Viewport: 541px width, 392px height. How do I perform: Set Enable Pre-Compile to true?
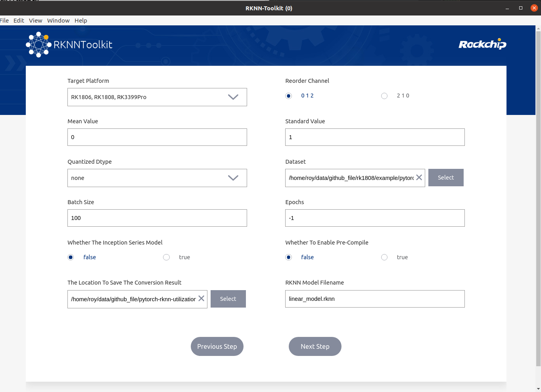(x=384, y=257)
